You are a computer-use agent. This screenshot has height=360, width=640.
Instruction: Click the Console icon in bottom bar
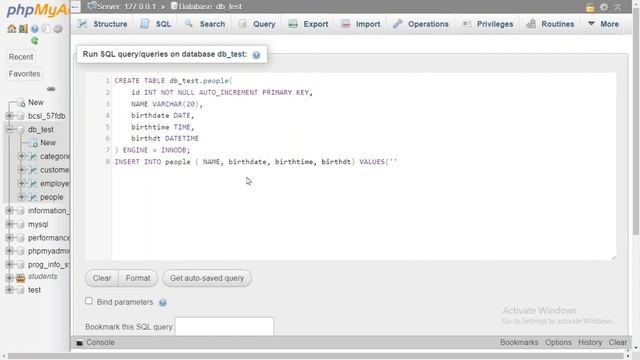pyautogui.click(x=80, y=342)
